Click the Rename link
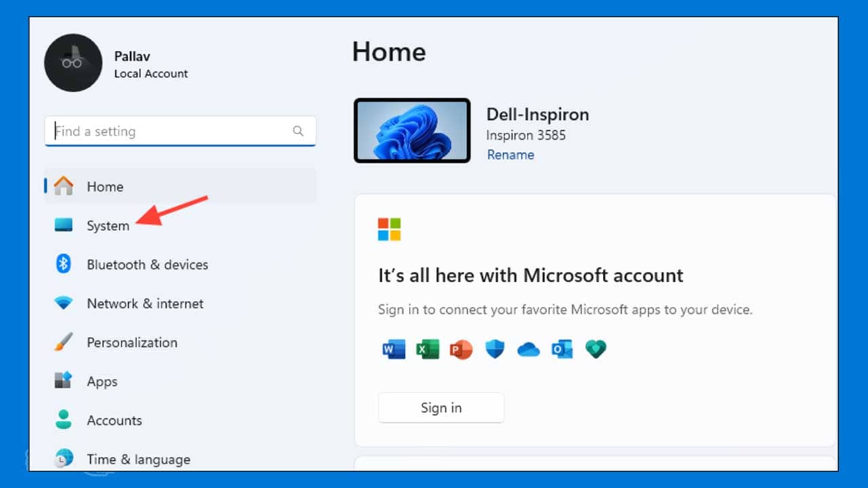Viewport: 868px width, 488px height. 511,155
